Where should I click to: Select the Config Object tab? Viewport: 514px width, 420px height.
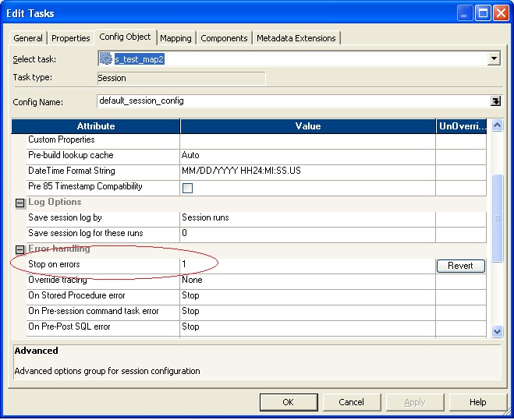point(126,37)
